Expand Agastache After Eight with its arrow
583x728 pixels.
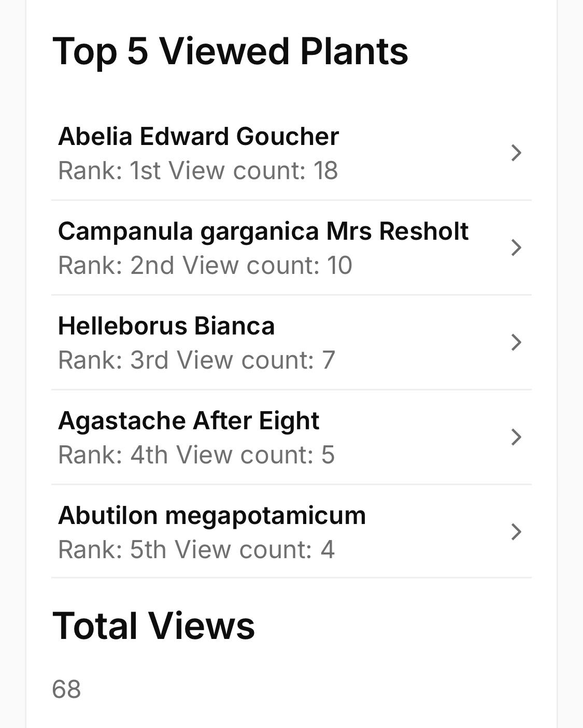point(516,437)
